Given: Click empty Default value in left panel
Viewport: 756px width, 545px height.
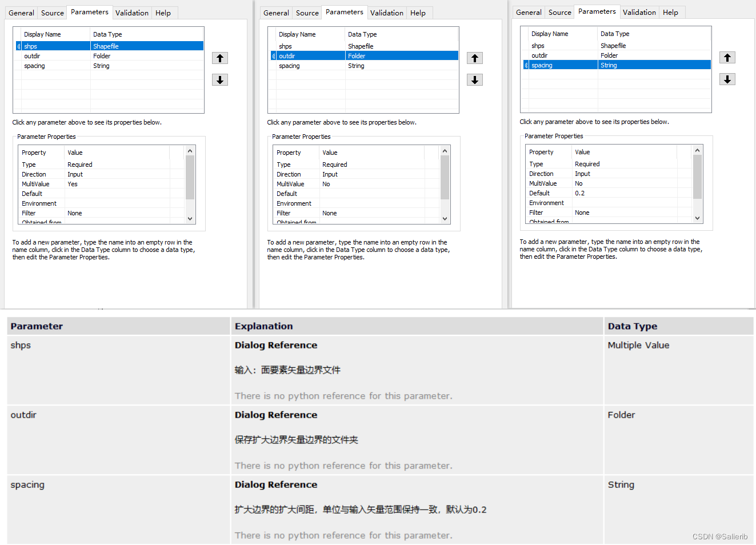Looking at the screenshot, I should pos(117,194).
